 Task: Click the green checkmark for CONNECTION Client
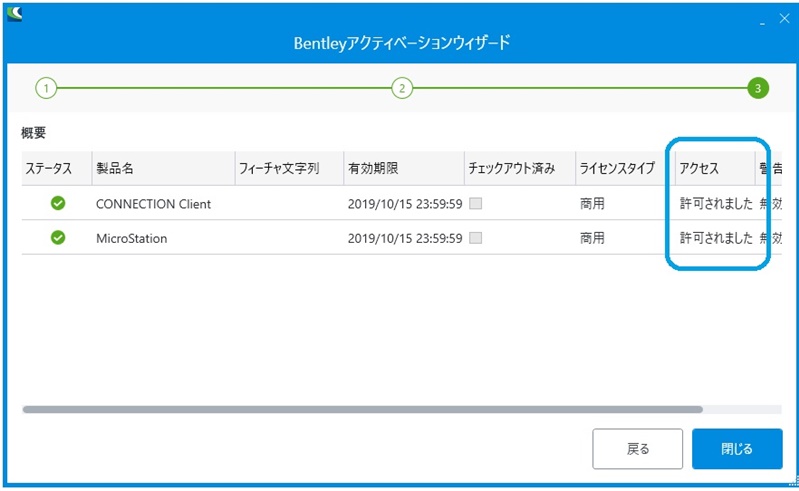pyautogui.click(x=58, y=203)
